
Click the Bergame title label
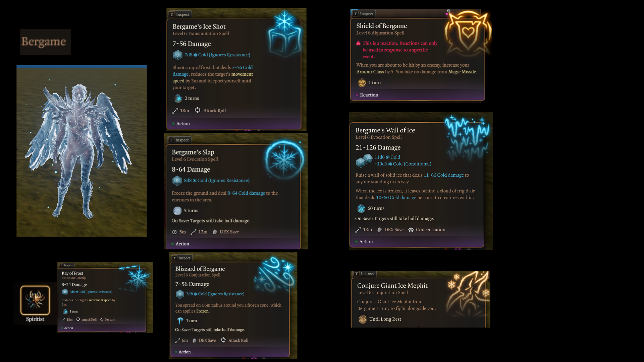[x=45, y=42]
